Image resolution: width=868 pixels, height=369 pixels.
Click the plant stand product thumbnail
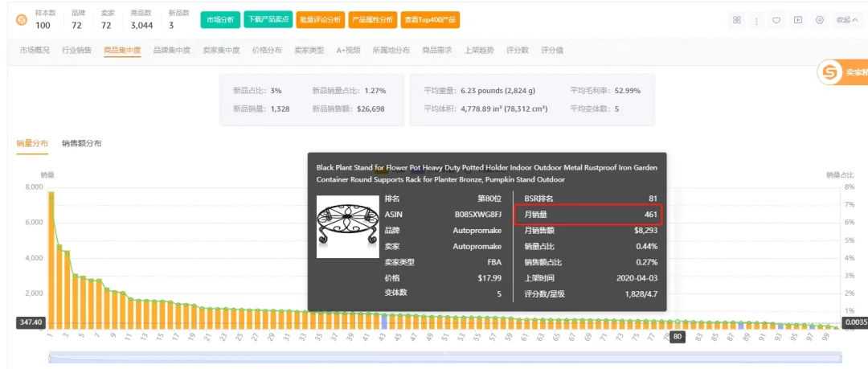347,226
